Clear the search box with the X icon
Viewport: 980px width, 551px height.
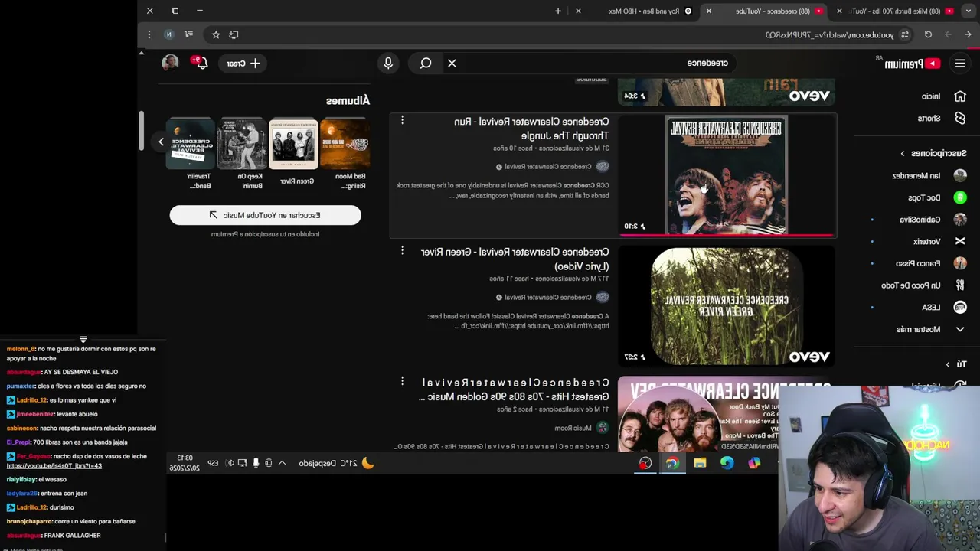click(452, 64)
